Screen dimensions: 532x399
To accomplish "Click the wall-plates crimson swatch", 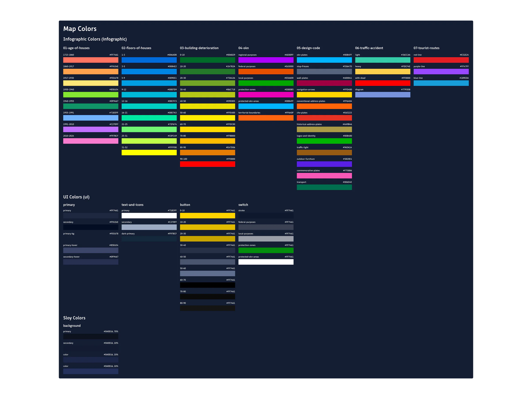I will pyautogui.click(x=325, y=83).
